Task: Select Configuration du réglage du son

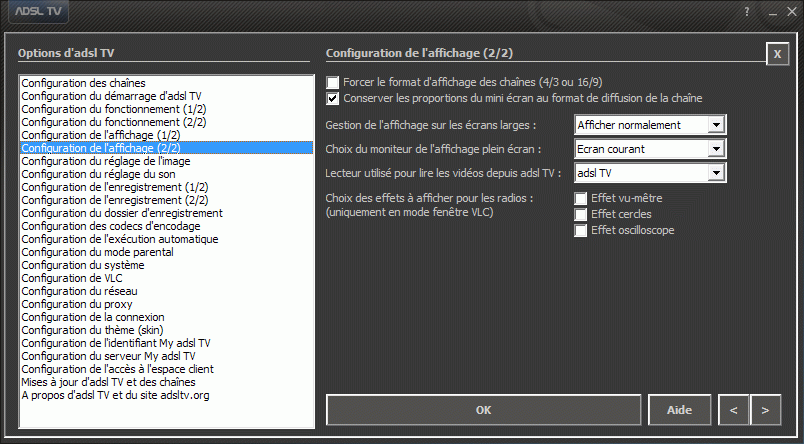Action: (167, 174)
